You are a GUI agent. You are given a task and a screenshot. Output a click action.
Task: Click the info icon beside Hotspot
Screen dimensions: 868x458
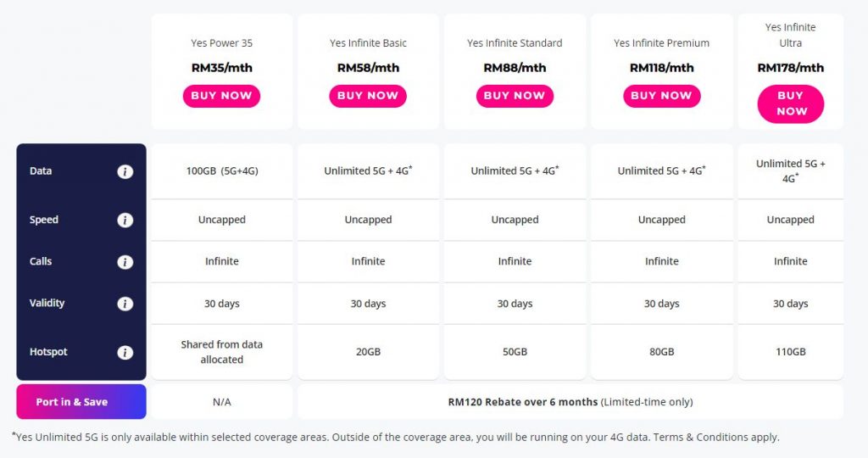[x=125, y=352]
